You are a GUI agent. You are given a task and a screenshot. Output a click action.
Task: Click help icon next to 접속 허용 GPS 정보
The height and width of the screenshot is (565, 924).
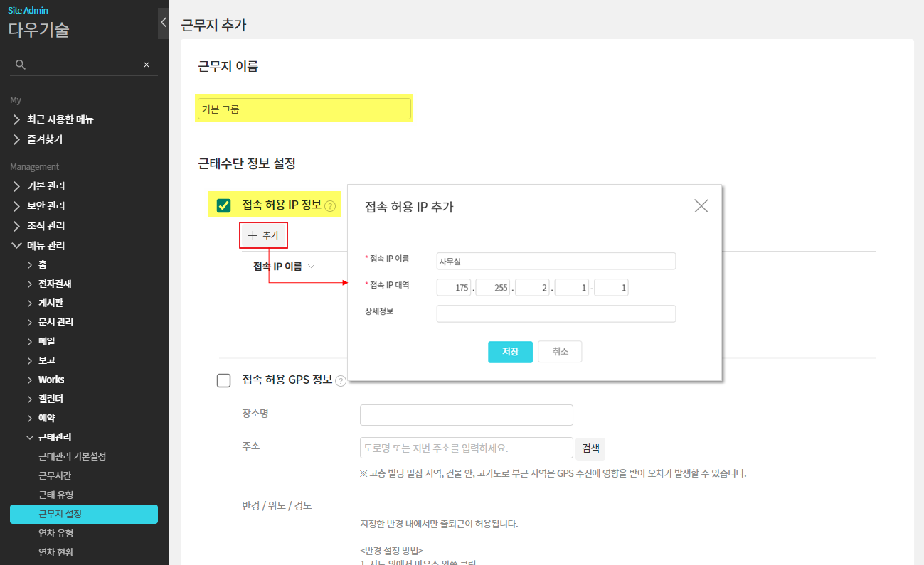pyautogui.click(x=341, y=381)
